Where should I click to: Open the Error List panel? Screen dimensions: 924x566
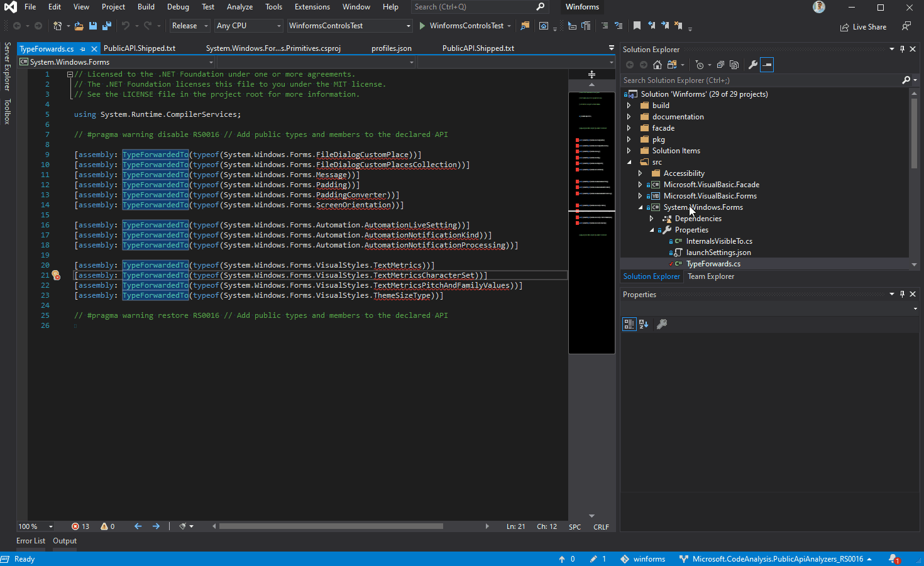coord(30,540)
